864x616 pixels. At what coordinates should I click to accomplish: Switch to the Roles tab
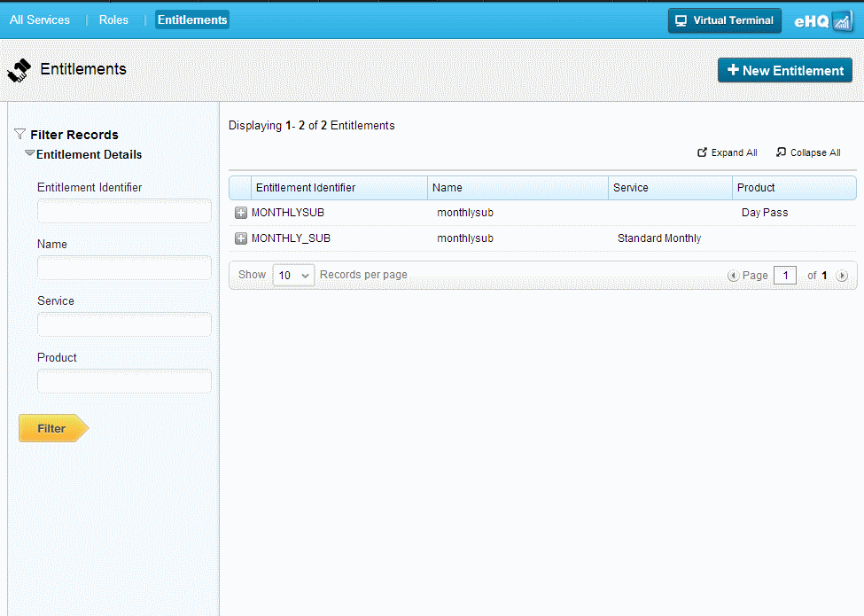113,19
